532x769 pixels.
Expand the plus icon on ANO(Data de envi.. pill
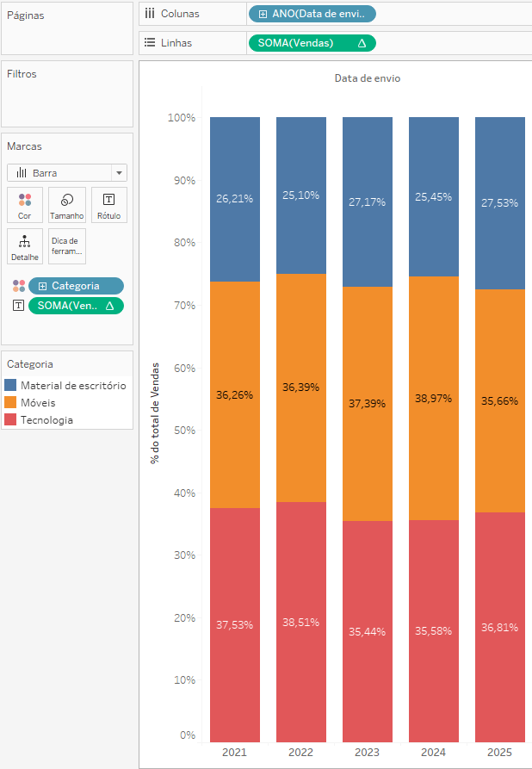pyautogui.click(x=263, y=14)
